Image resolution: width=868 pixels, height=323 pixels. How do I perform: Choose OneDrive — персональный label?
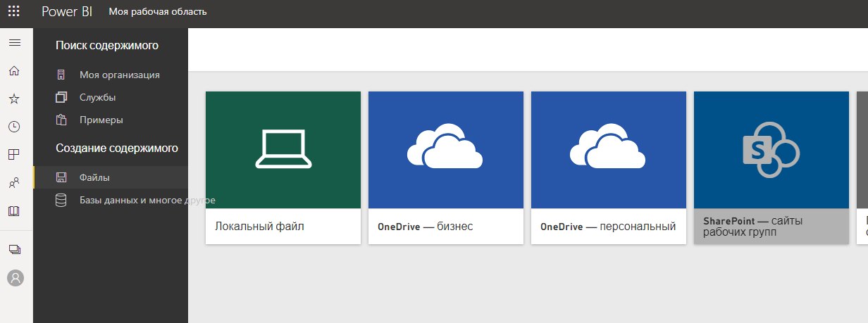pos(608,227)
